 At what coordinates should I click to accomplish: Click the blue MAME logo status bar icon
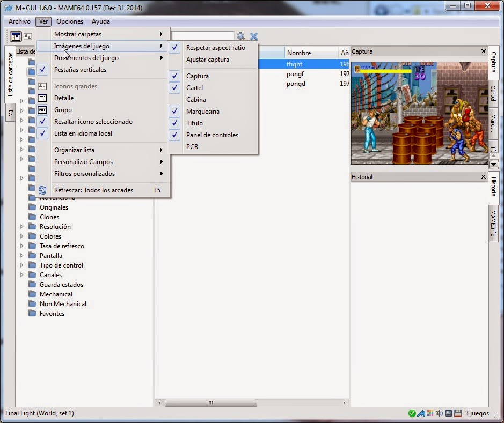[x=421, y=413]
